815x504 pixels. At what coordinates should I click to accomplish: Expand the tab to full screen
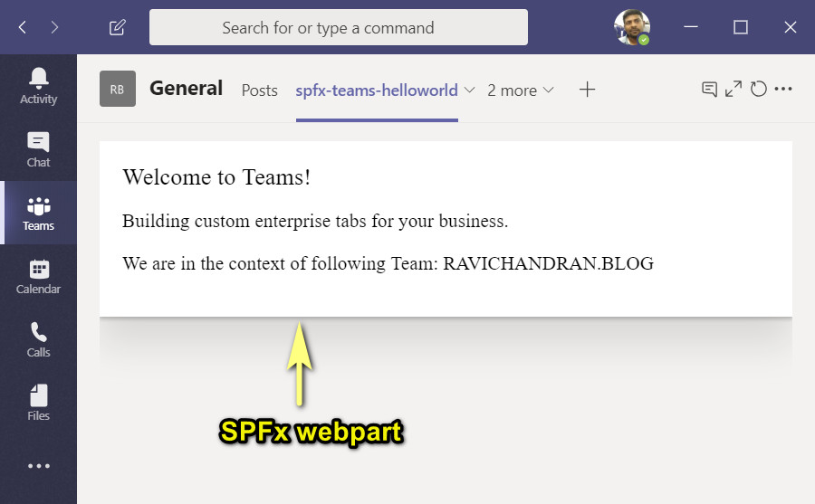coord(733,89)
